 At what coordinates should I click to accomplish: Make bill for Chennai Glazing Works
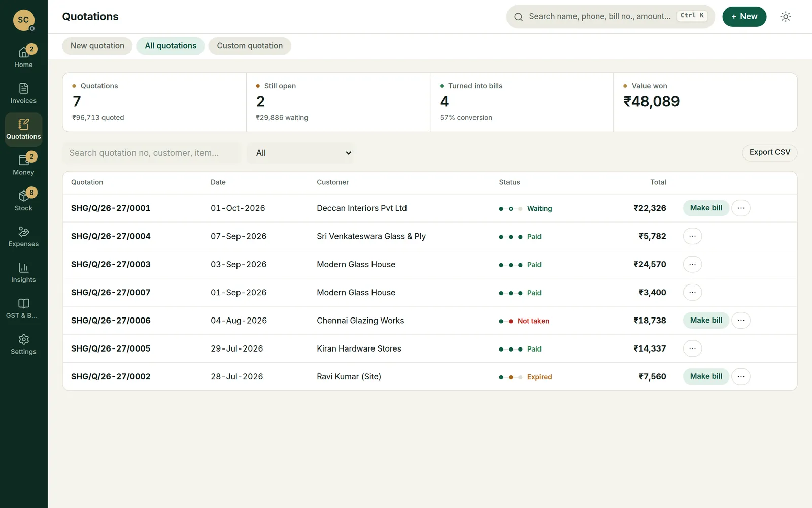(x=706, y=321)
